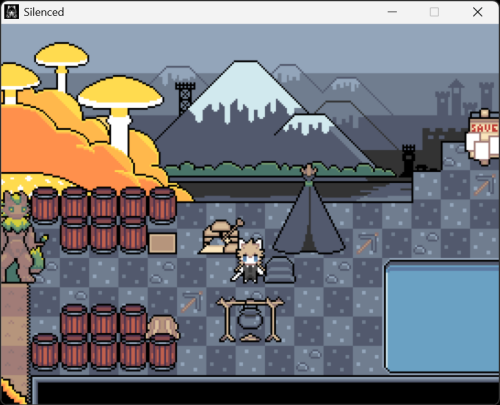Select the cat-eared player character
500x405 pixels.
(x=249, y=261)
